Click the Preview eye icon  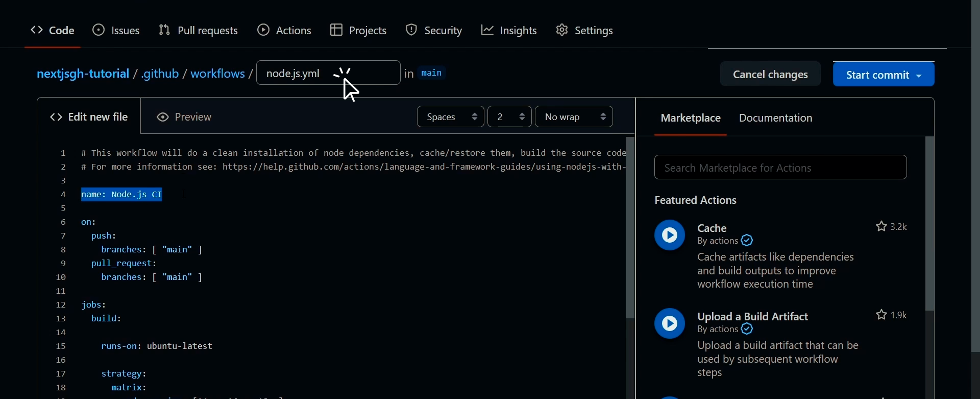click(162, 117)
